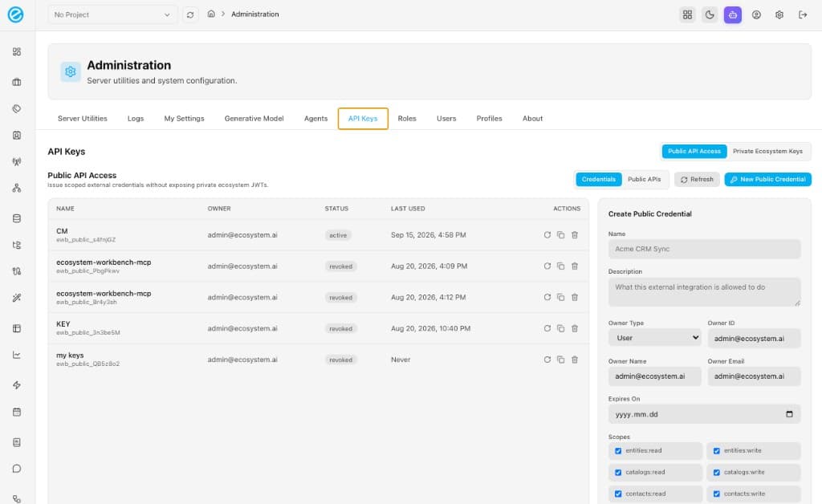Click 'Sep 15, 2026, 4:58 PM' last used
Viewport: 822px width, 504px height.
(x=429, y=234)
